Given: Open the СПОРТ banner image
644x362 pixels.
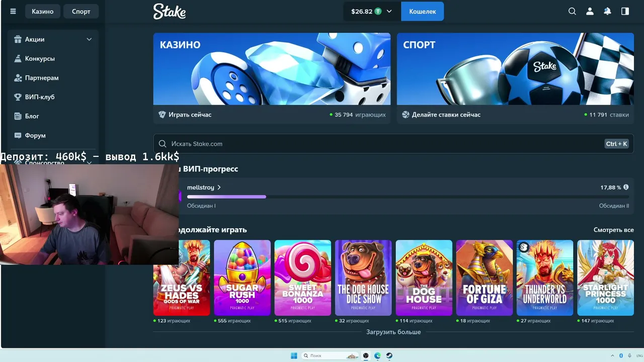Looking at the screenshot, I should coord(515,69).
